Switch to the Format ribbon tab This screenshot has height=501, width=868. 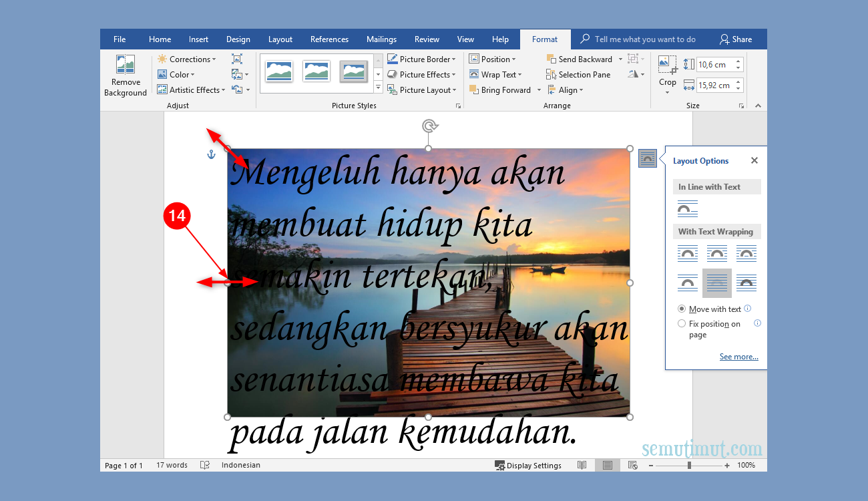tap(545, 39)
